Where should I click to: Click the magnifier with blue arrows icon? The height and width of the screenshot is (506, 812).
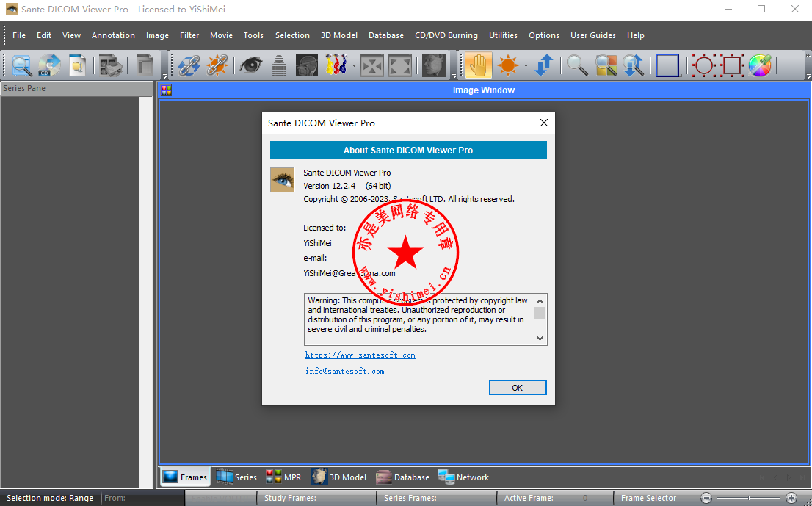click(x=634, y=65)
